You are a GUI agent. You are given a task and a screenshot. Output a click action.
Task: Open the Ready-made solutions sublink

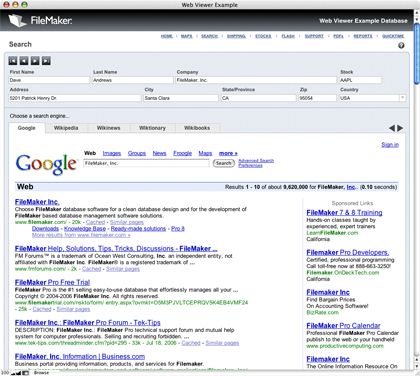pos(138,229)
